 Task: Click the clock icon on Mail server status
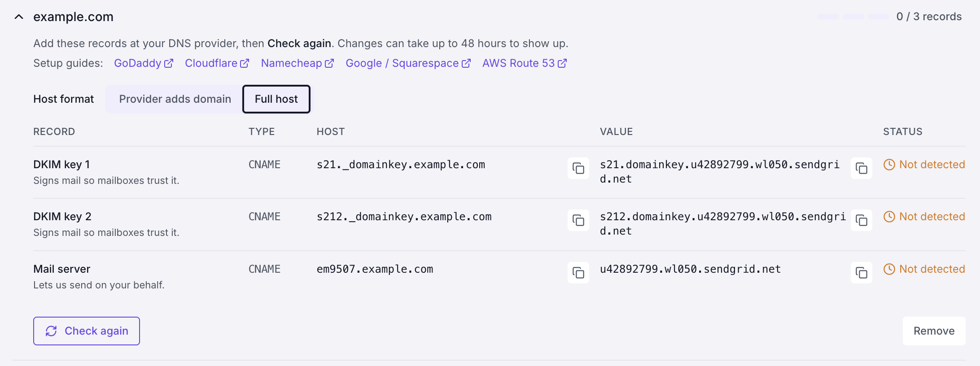(889, 269)
